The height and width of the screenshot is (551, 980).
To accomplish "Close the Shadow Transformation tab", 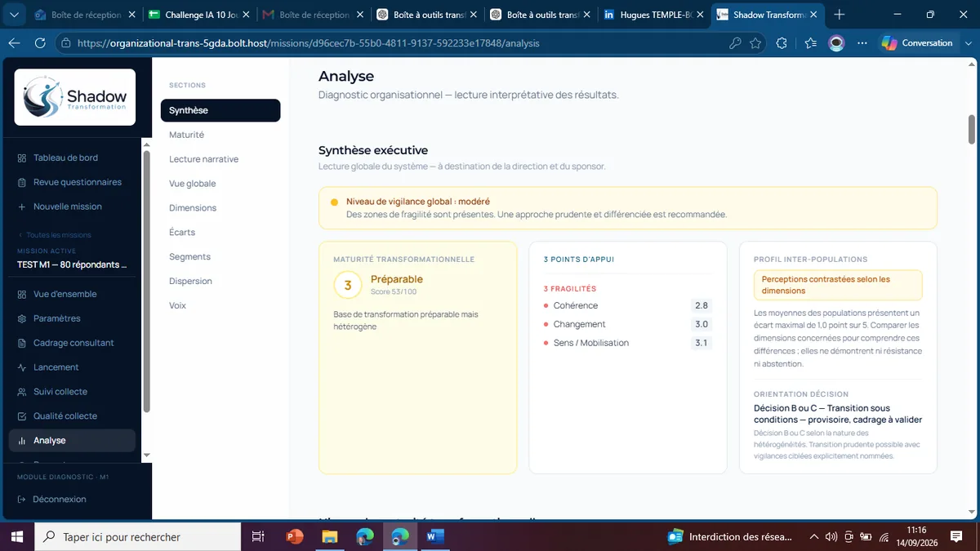I will point(815,15).
